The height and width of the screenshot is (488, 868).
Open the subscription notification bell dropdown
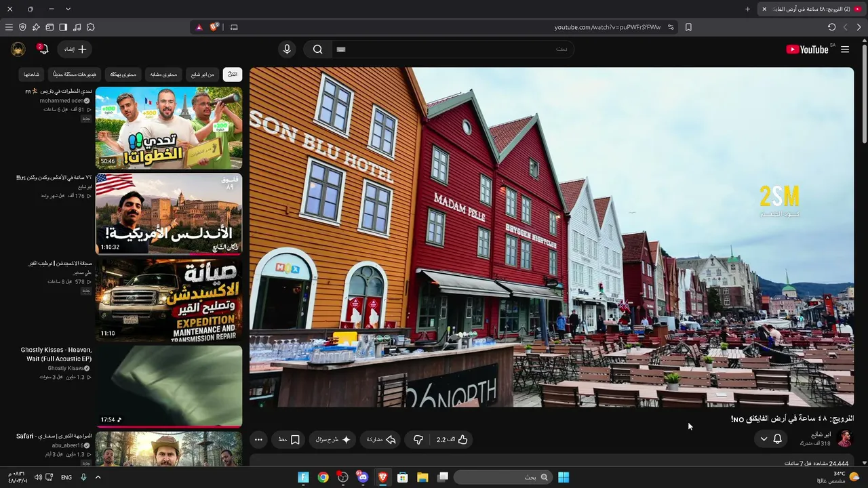771,439
